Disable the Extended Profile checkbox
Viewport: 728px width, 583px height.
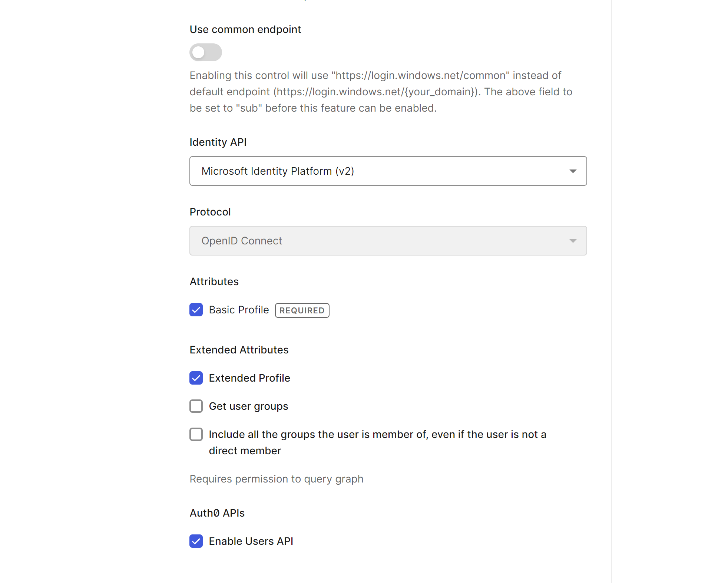pos(196,378)
